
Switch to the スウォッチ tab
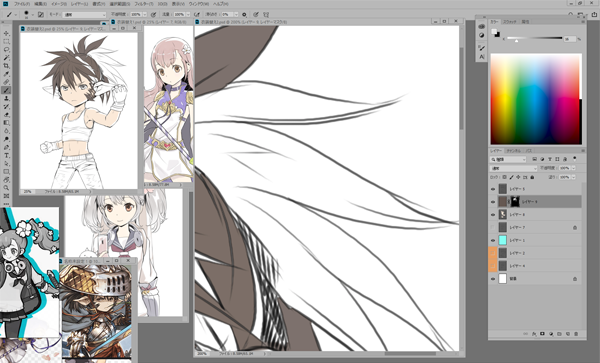[510, 22]
